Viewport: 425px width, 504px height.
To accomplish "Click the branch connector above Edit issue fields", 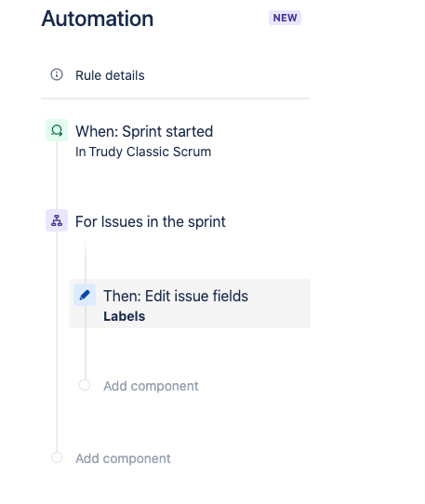I will [x=86, y=260].
